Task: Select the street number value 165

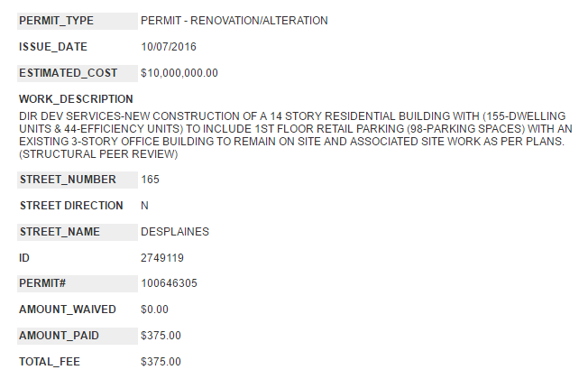Action: [x=151, y=180]
